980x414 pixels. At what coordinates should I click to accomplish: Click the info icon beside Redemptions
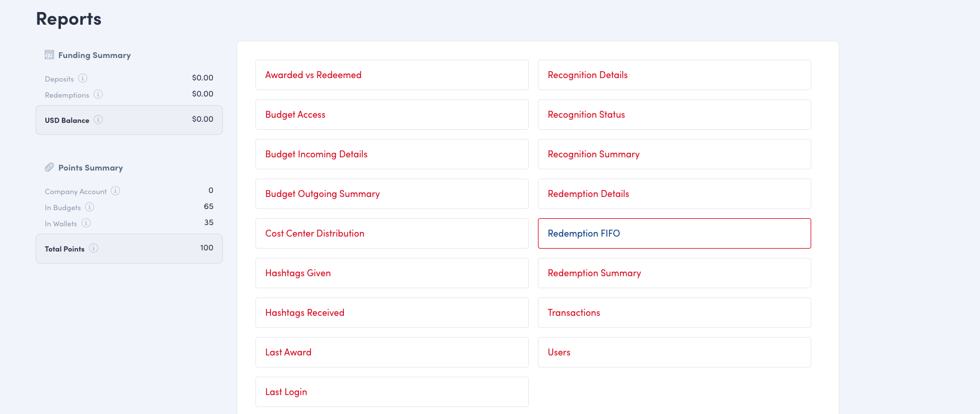pyautogui.click(x=98, y=94)
